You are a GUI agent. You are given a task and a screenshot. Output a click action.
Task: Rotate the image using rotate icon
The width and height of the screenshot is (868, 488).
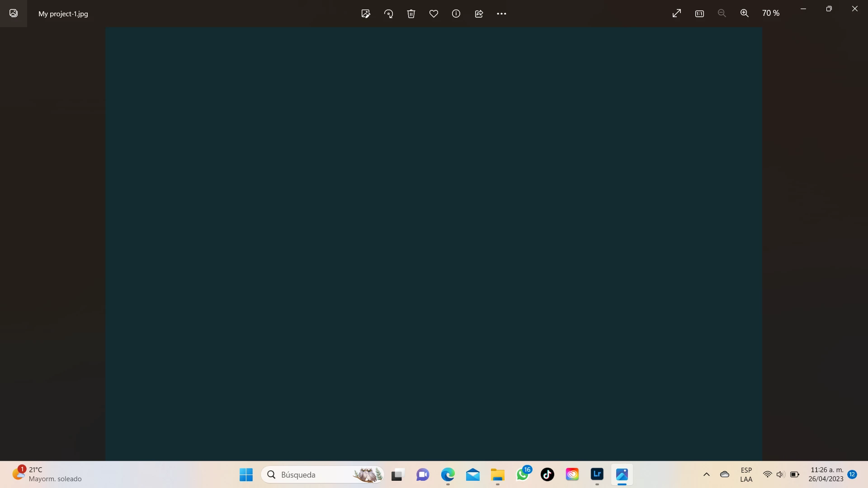[x=388, y=14]
